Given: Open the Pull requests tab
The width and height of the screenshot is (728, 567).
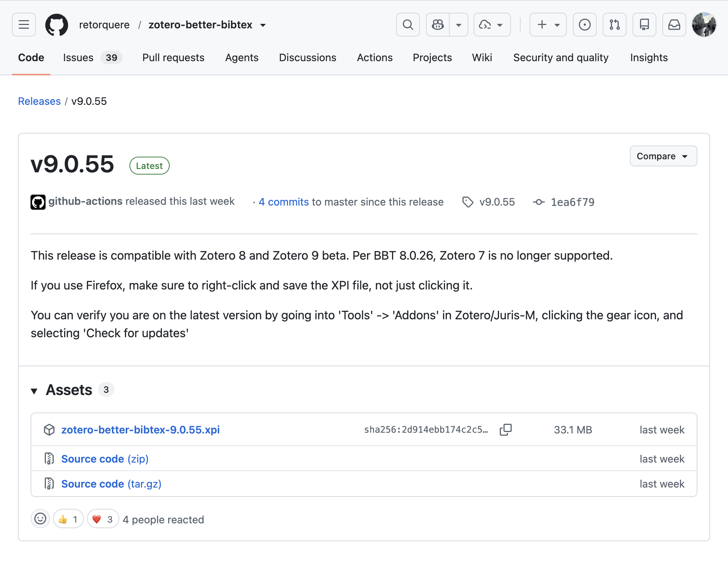Looking at the screenshot, I should point(173,57).
